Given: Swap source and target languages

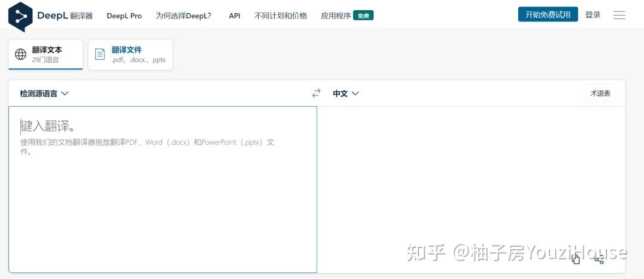Looking at the screenshot, I should pyautogui.click(x=316, y=94).
